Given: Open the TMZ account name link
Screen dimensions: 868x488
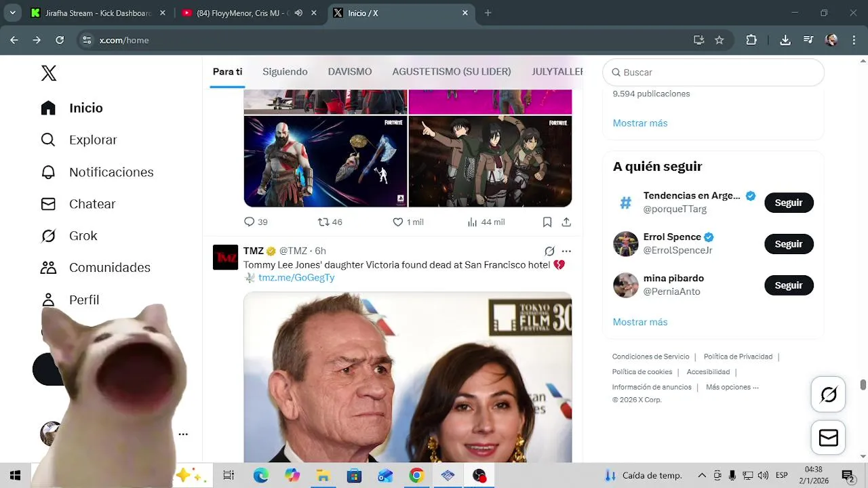Looking at the screenshot, I should click(x=254, y=251).
